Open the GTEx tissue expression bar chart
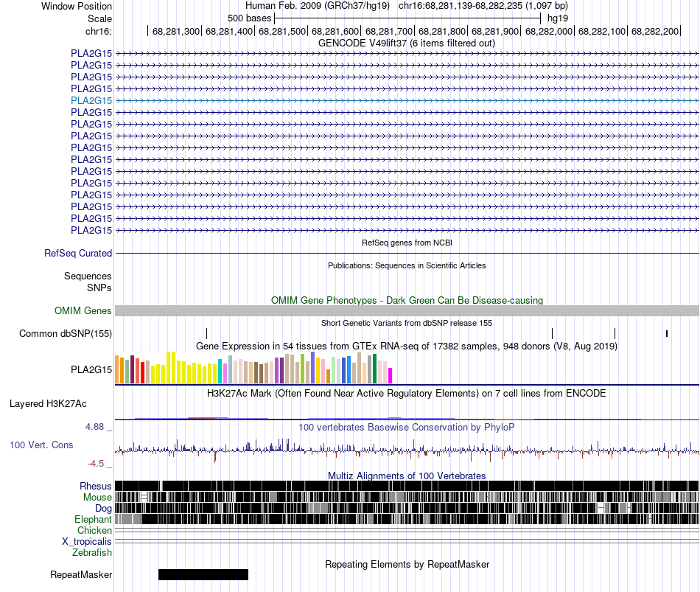This screenshot has height=592, width=700. pyautogui.click(x=253, y=368)
